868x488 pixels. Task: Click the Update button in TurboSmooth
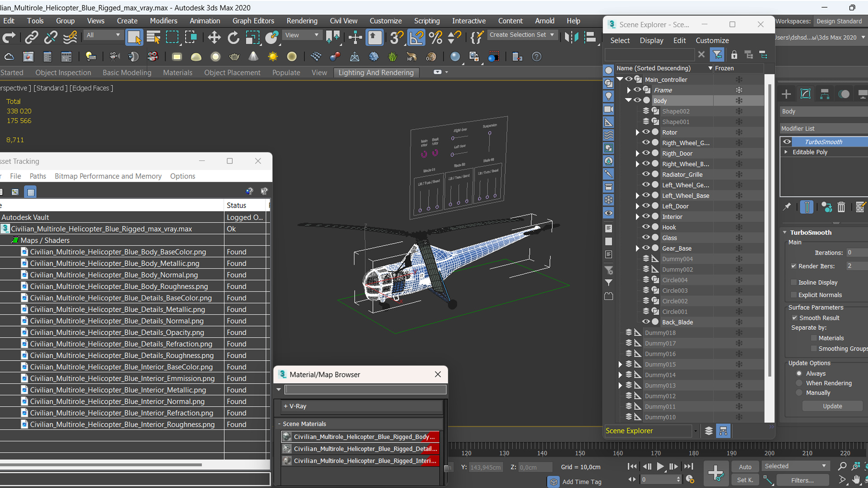(832, 406)
